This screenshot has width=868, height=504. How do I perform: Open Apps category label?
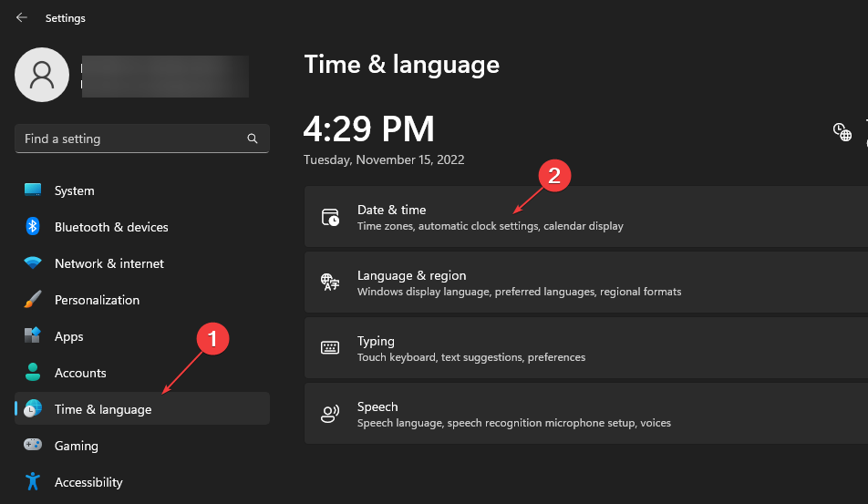coord(68,337)
